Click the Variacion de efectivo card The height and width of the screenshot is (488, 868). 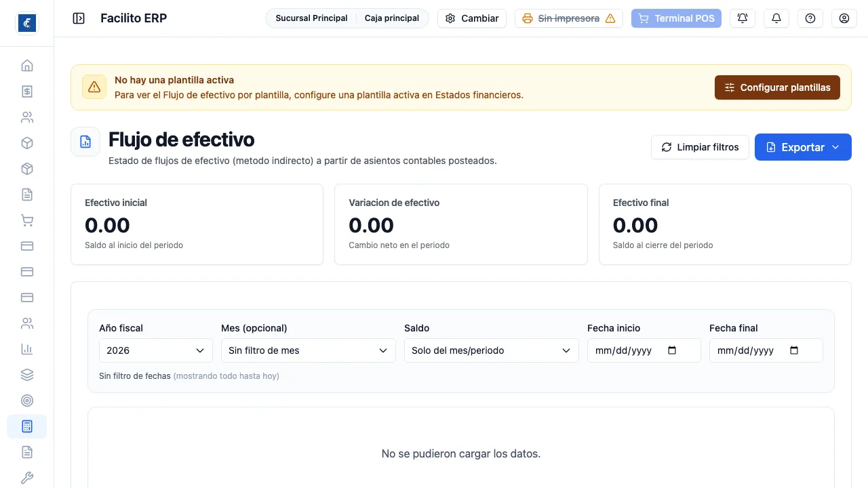[461, 224]
